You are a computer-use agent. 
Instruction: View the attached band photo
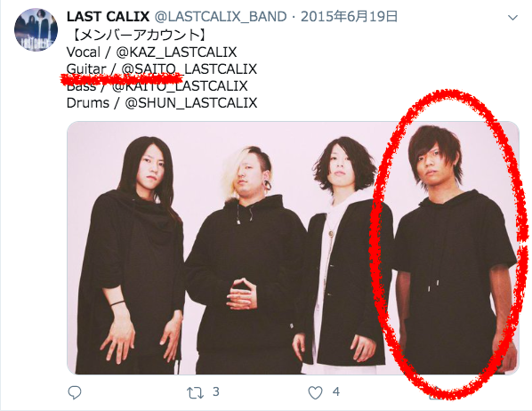[x=293, y=247]
